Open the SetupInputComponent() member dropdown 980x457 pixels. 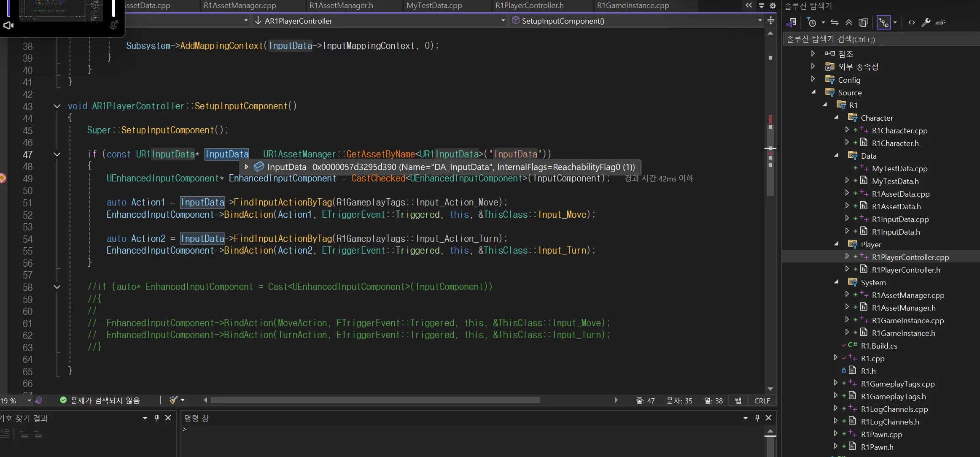tap(760, 20)
